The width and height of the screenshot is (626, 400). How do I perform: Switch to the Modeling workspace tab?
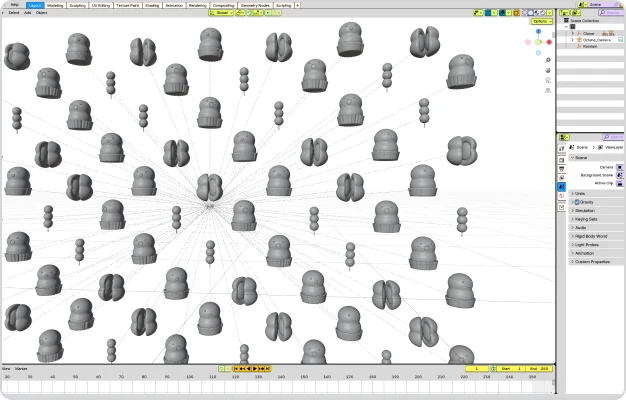[x=55, y=5]
